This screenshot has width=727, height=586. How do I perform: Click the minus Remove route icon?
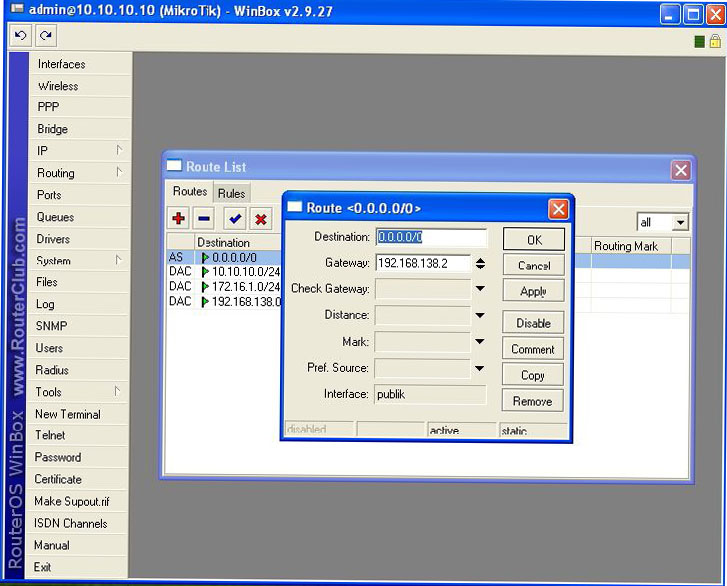(204, 218)
